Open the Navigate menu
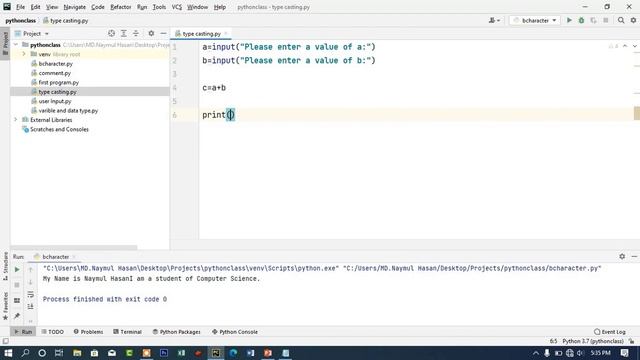This screenshot has height=360, width=640. coord(75,7)
